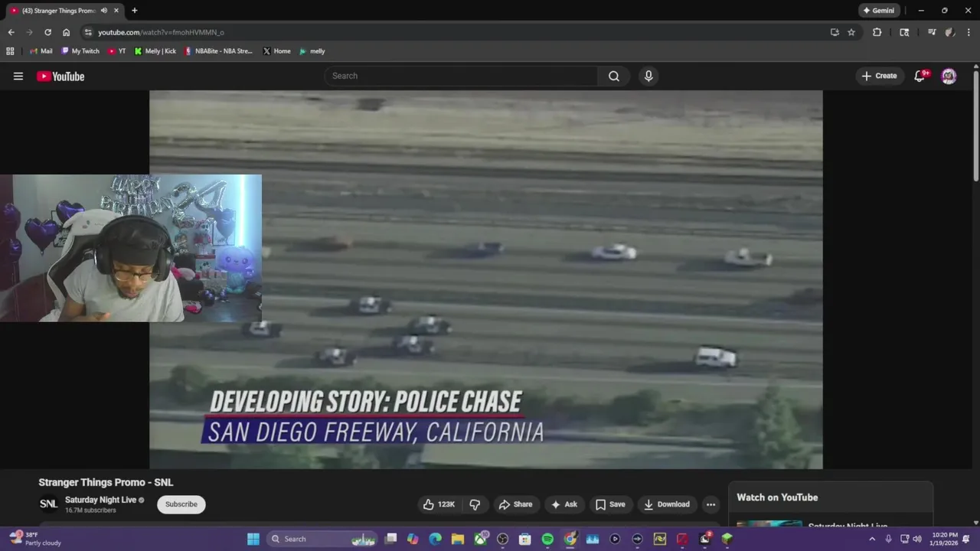The image size is (980, 551).
Task: Like the video with 123K likes
Action: (439, 504)
